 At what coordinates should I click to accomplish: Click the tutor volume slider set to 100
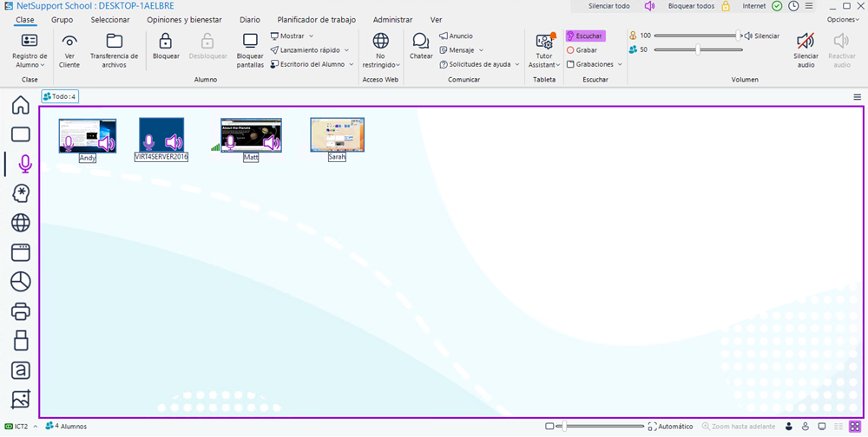698,36
